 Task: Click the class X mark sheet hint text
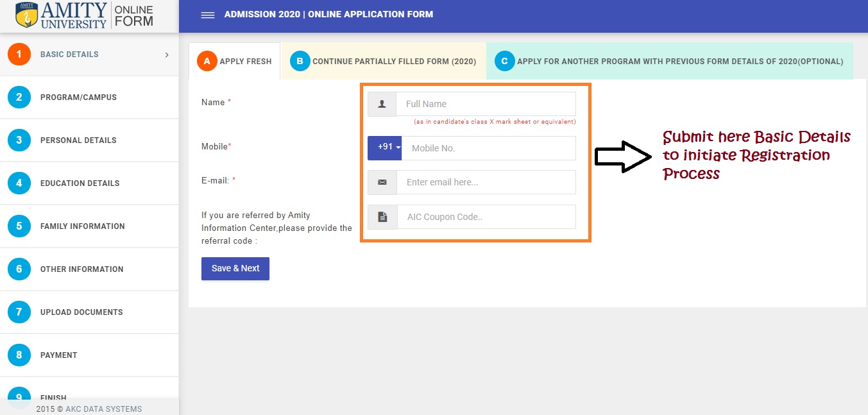(495, 122)
